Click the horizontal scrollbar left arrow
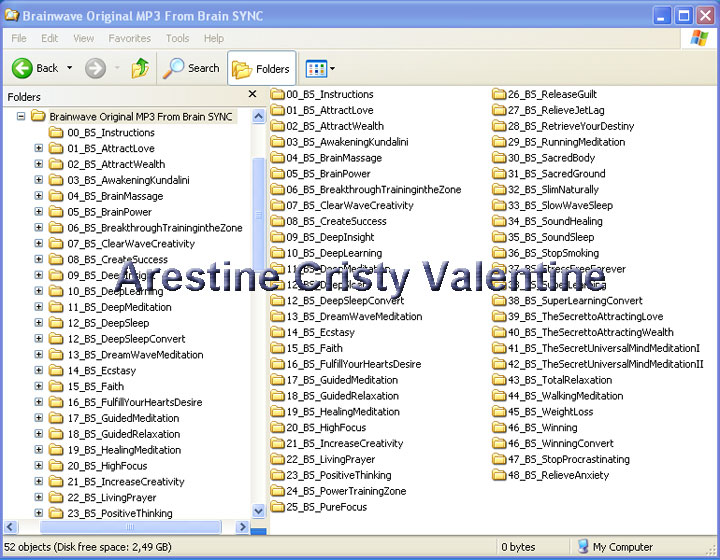 tap(11, 527)
